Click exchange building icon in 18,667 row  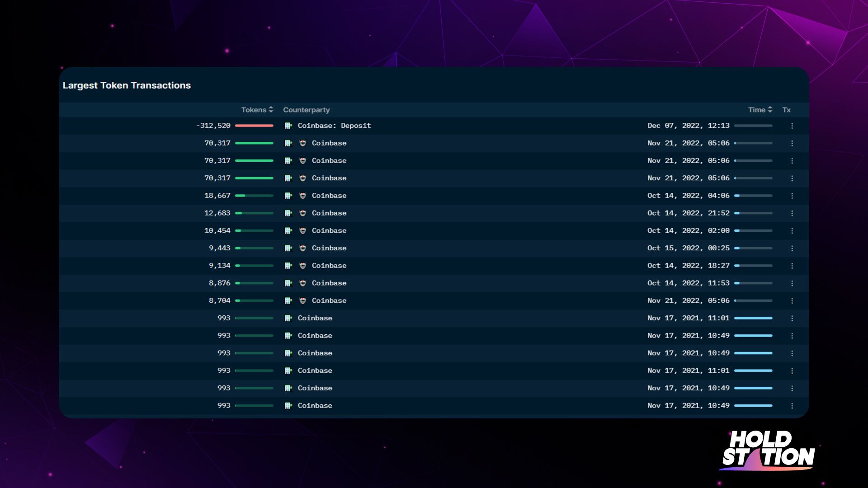[x=288, y=196]
